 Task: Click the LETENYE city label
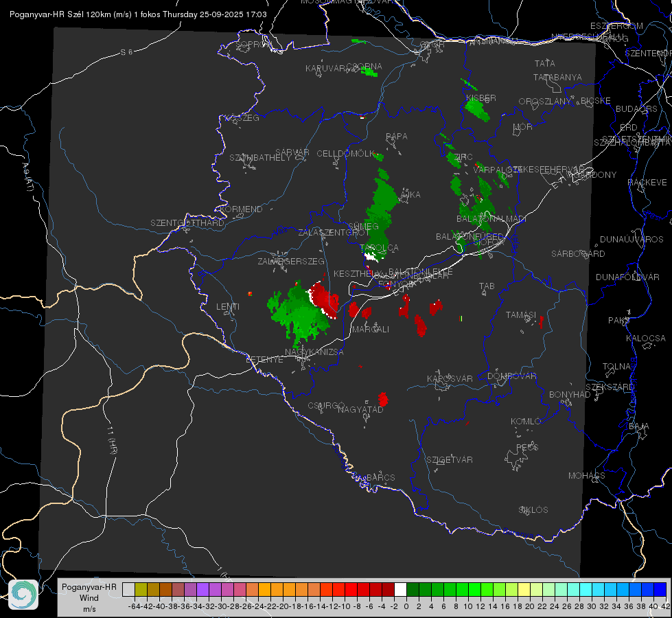(x=264, y=360)
